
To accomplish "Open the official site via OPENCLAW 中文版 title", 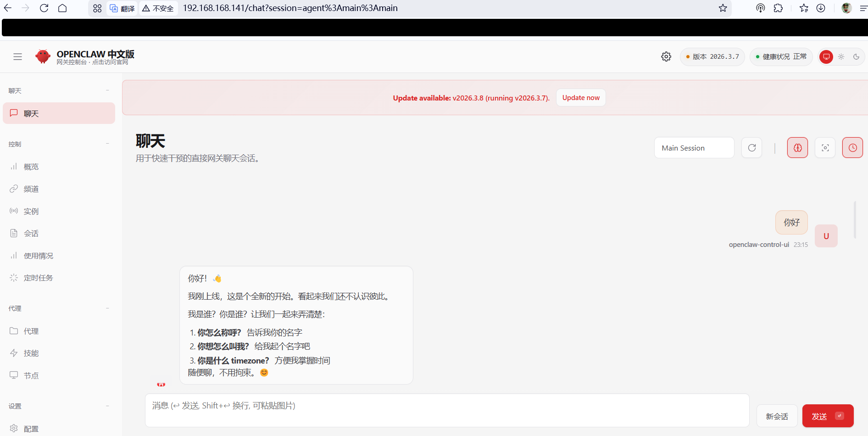I will coord(95,54).
